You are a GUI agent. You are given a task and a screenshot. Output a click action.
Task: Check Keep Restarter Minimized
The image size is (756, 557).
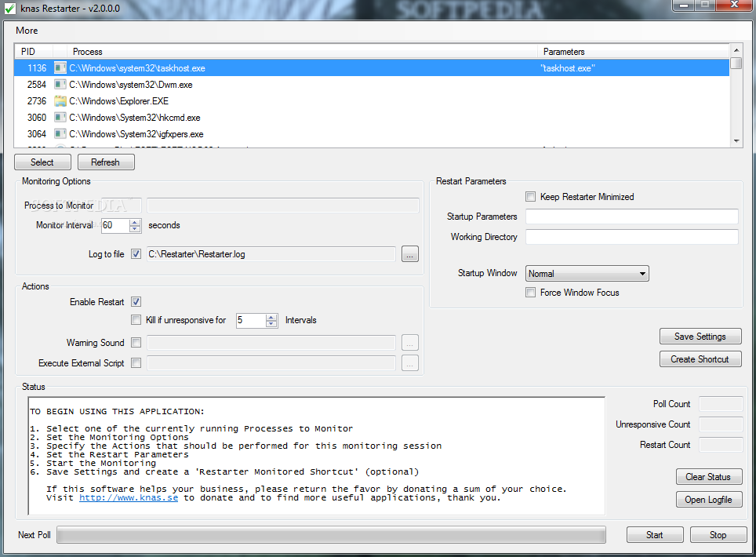point(530,196)
